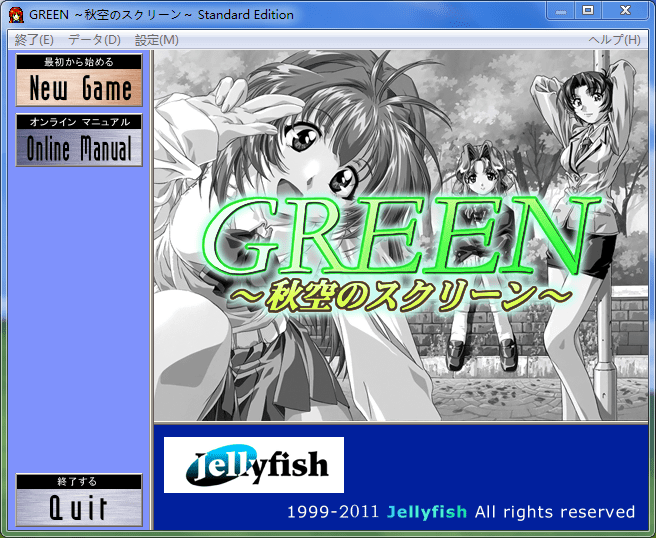Click the cyan Jellyfish name in the copyright line

[x=427, y=512]
